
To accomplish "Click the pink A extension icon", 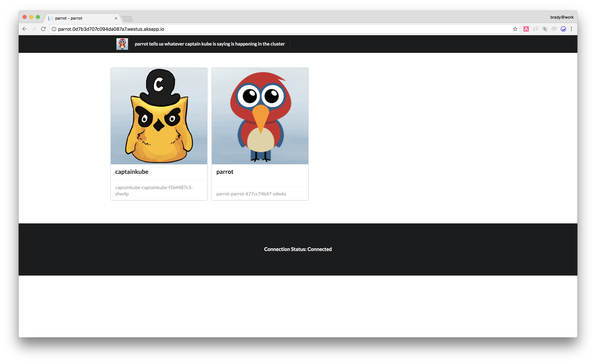I will [526, 29].
